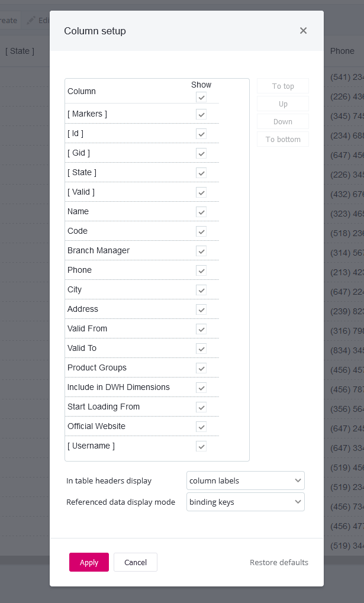Select the City column row

click(142, 289)
